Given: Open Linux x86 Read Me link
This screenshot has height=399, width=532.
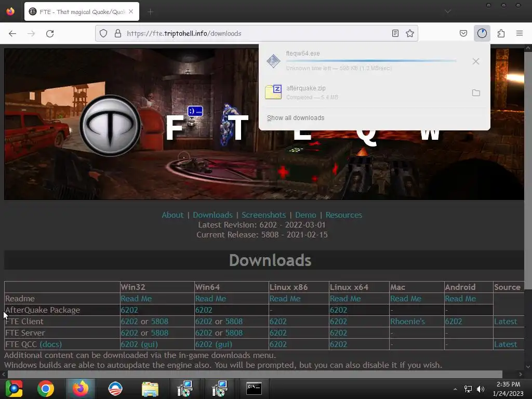Looking at the screenshot, I should pos(285,299).
